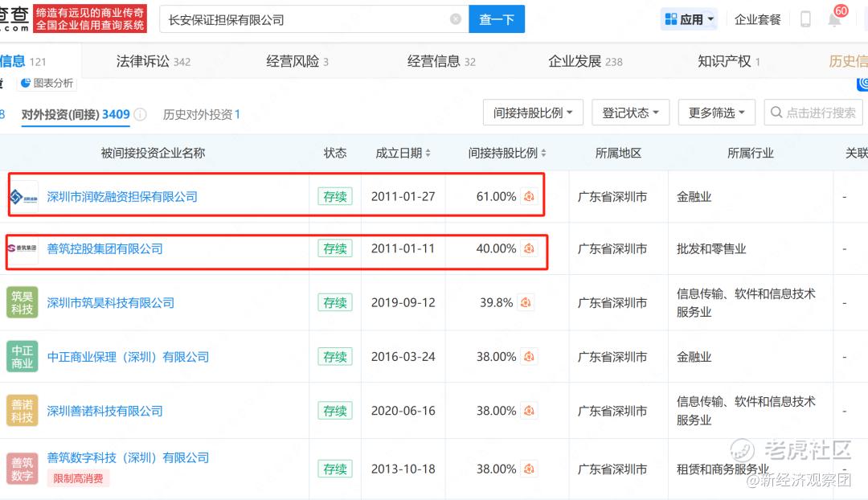The image size is (868, 500).
Task: Click the 善筑数字 pink logo tile
Action: tap(23, 469)
